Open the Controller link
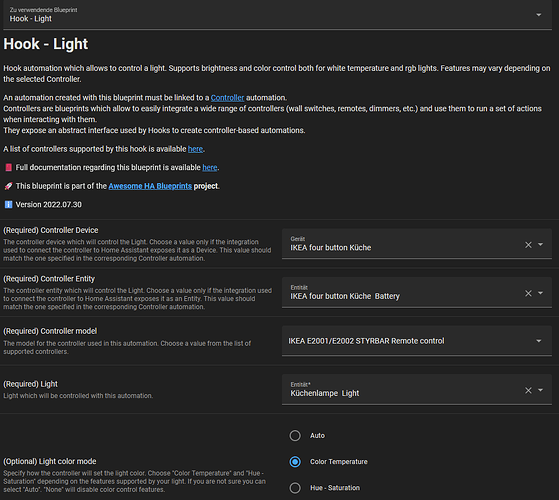Screen dimensions: 559x500 (227, 98)
